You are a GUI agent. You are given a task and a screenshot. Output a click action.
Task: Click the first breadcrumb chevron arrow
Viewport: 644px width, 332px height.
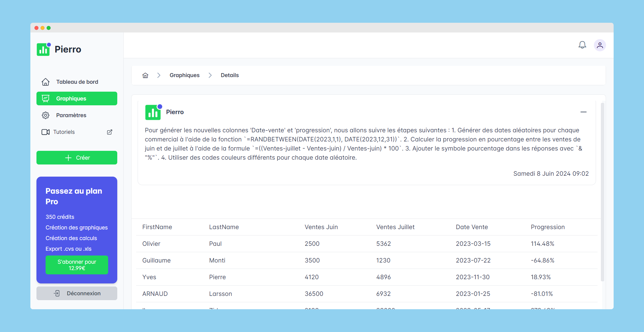coord(159,75)
